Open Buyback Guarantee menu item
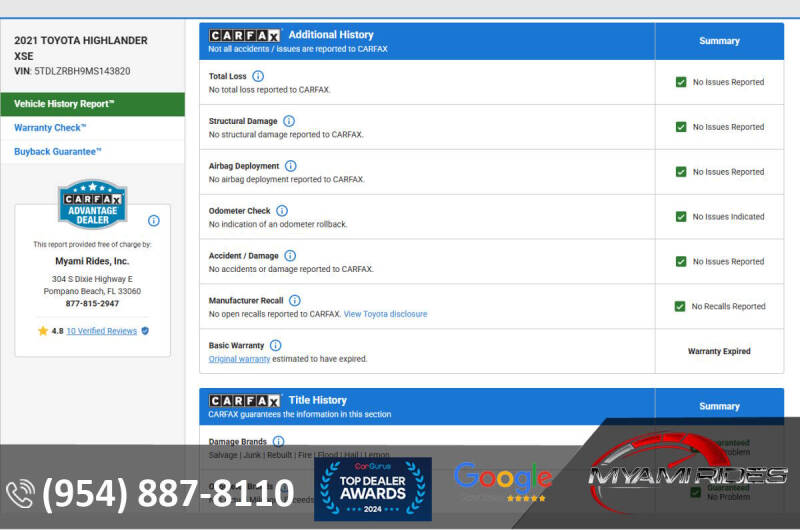The image size is (800, 530). 58,152
